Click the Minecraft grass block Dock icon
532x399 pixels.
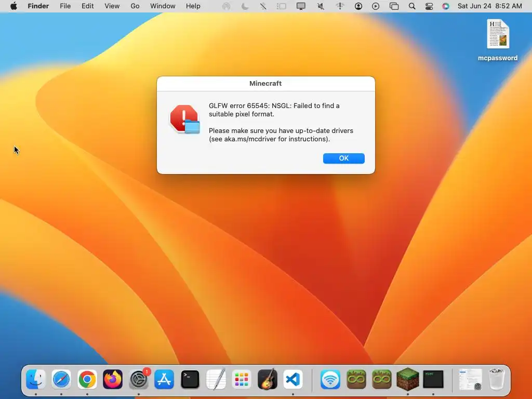coord(407,379)
